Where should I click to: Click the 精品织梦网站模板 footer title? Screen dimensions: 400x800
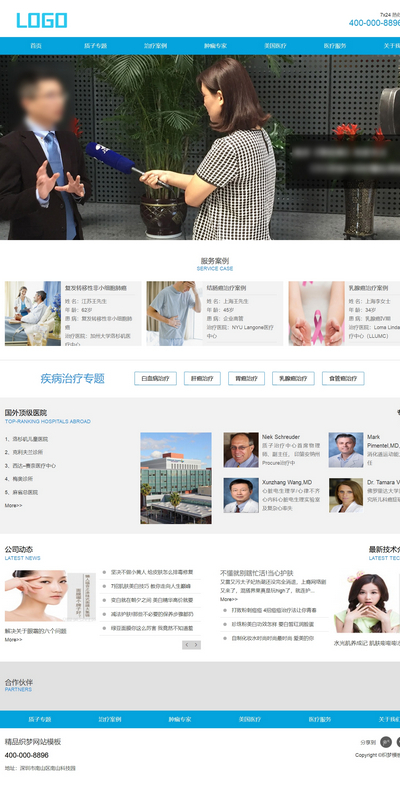click(x=33, y=742)
